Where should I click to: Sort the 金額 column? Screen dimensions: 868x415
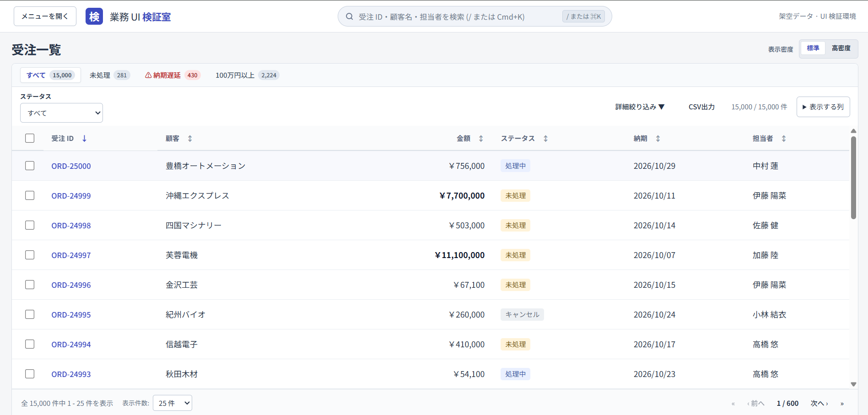[481, 138]
